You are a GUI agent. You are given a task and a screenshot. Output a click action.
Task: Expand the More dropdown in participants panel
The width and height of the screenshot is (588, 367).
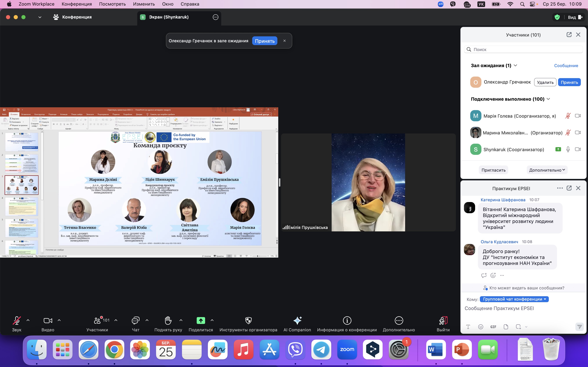click(547, 170)
